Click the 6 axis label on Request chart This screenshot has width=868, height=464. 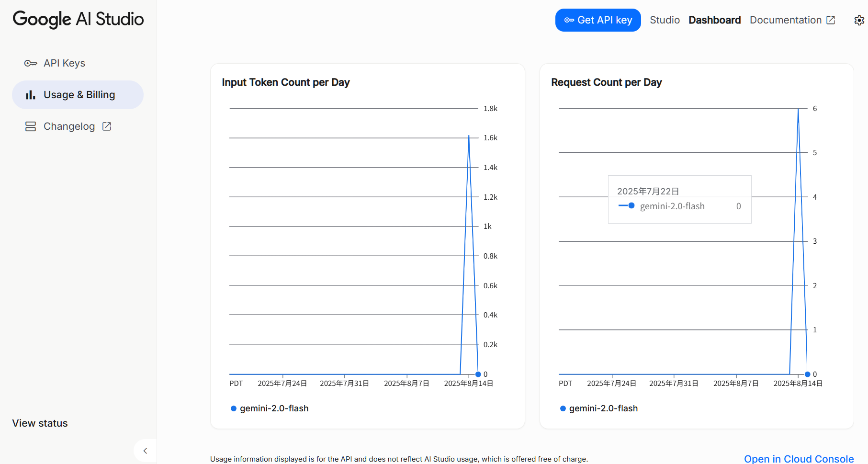[815, 109]
